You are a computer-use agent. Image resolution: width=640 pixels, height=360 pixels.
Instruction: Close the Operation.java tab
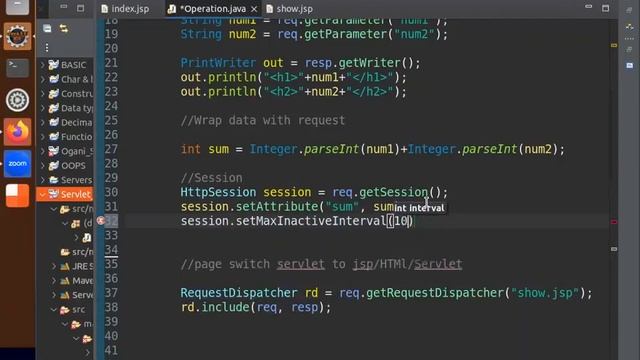coord(254,9)
